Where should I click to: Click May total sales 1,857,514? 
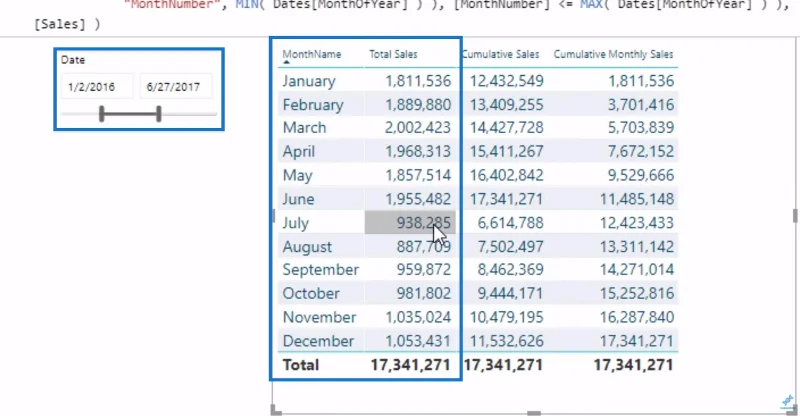tap(418, 176)
